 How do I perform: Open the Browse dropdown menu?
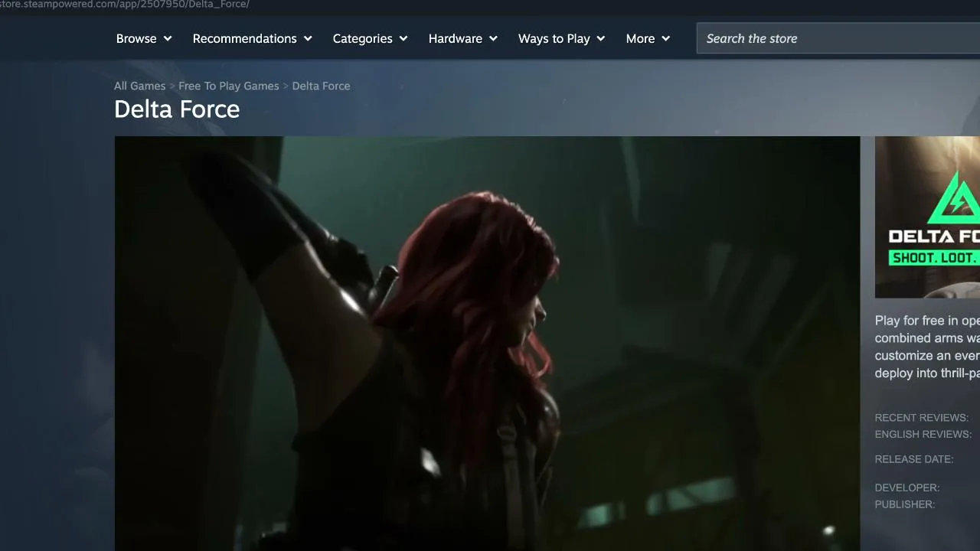pos(144,38)
